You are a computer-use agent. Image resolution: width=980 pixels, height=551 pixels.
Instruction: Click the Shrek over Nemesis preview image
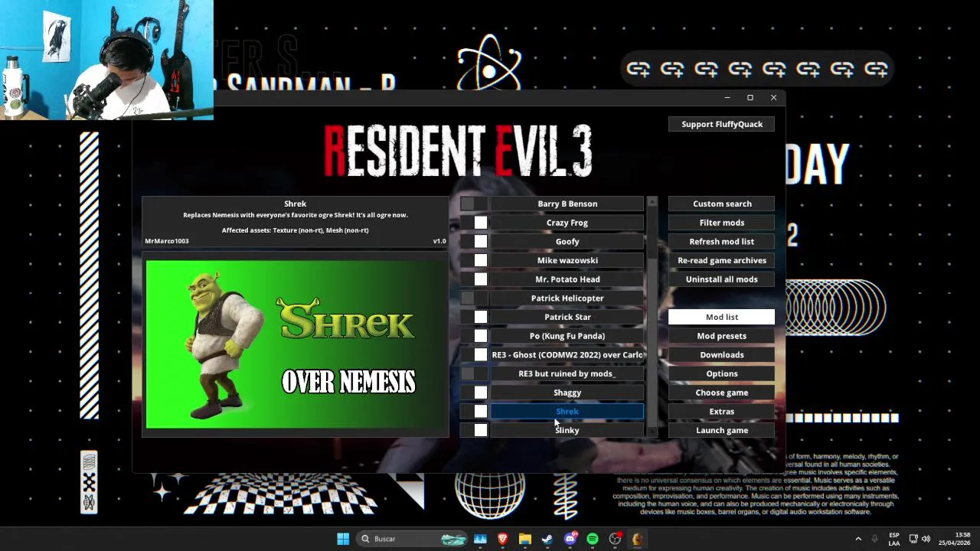point(297,344)
